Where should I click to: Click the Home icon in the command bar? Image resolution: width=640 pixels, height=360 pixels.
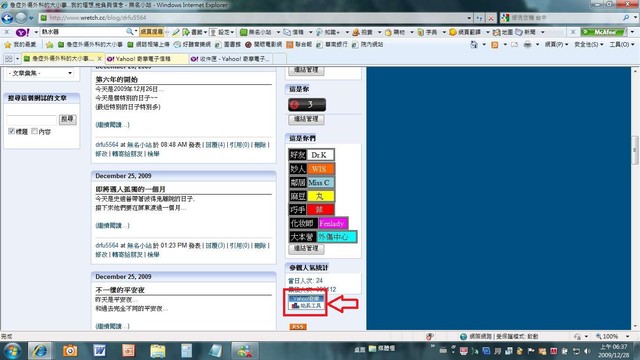click(x=474, y=44)
